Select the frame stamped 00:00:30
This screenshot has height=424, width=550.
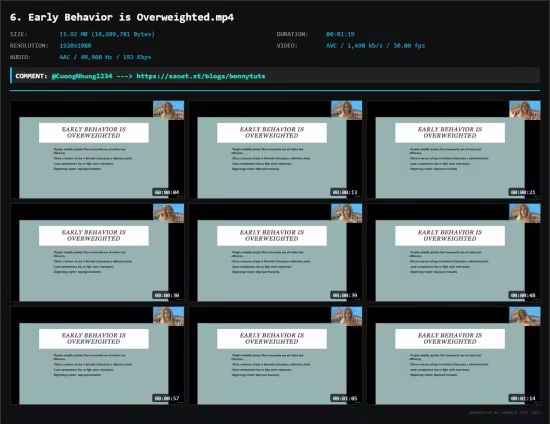click(x=97, y=253)
